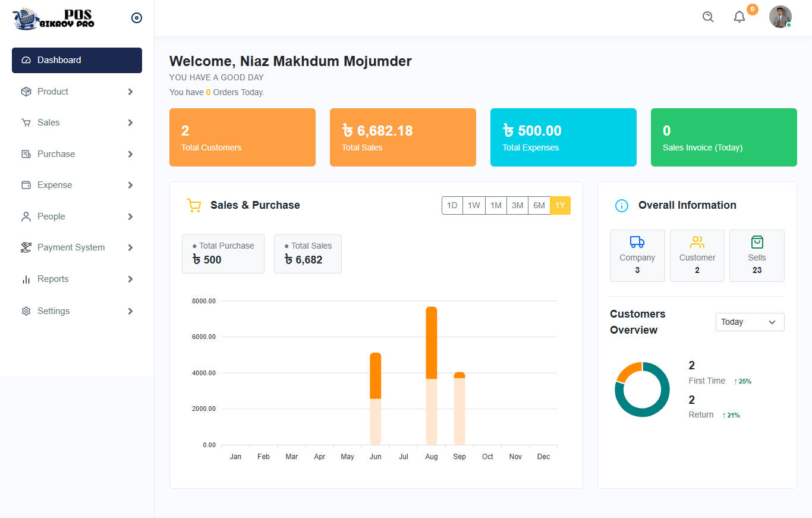Screen dimensions: 812x518
Task: Open the Settings menu item
Action: 77,311
